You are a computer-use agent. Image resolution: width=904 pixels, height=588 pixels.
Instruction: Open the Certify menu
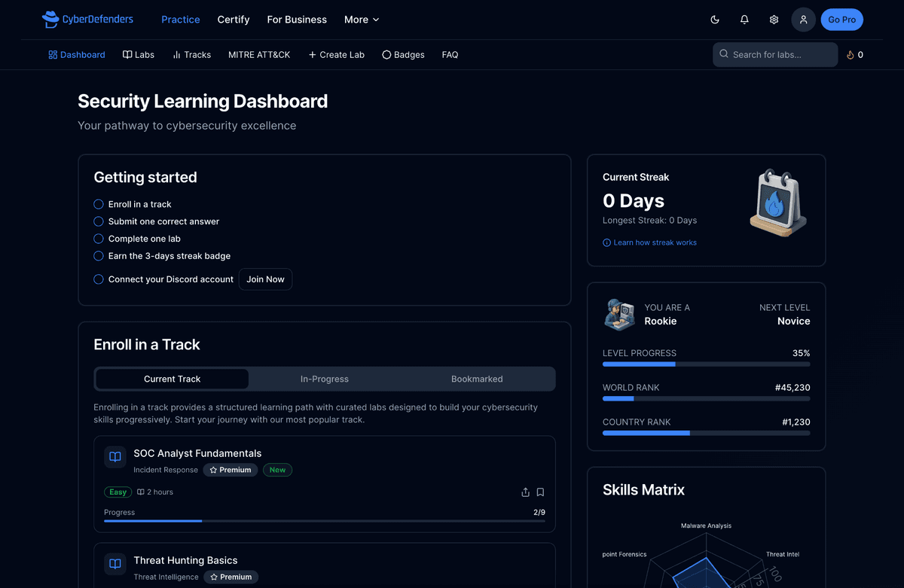tap(234, 20)
